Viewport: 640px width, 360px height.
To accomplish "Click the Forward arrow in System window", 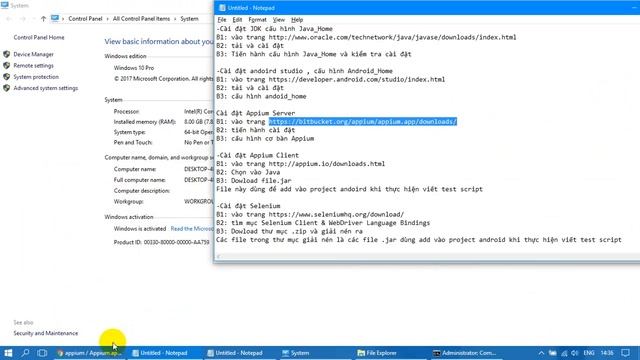I will [23, 19].
